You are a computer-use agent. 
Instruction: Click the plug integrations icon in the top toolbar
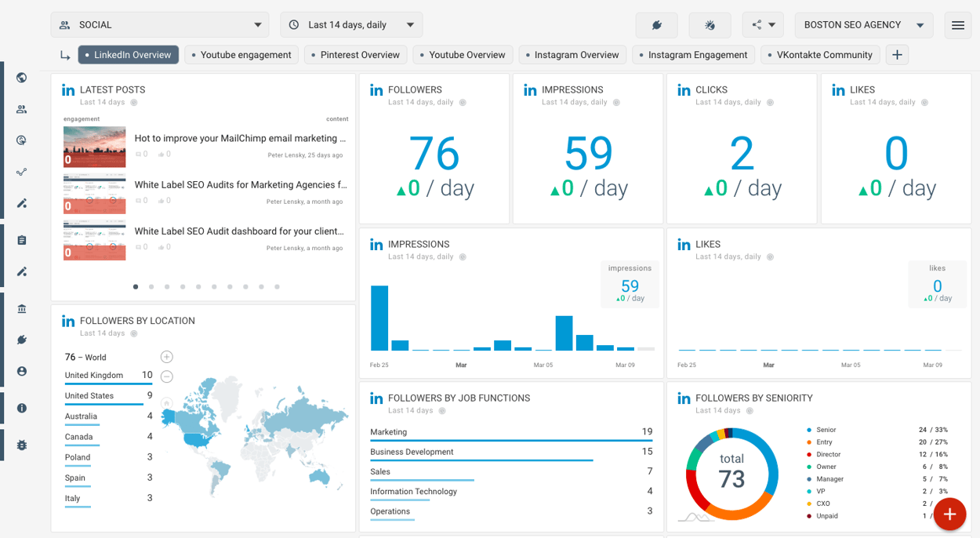click(x=656, y=24)
